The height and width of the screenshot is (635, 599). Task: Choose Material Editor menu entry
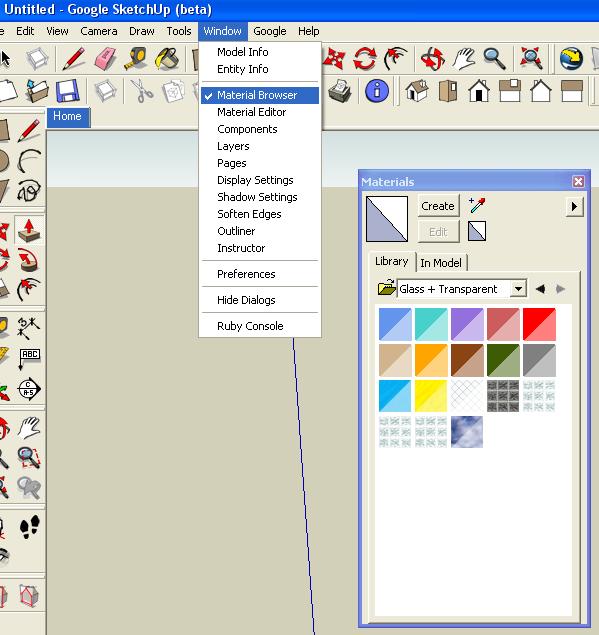[260, 112]
